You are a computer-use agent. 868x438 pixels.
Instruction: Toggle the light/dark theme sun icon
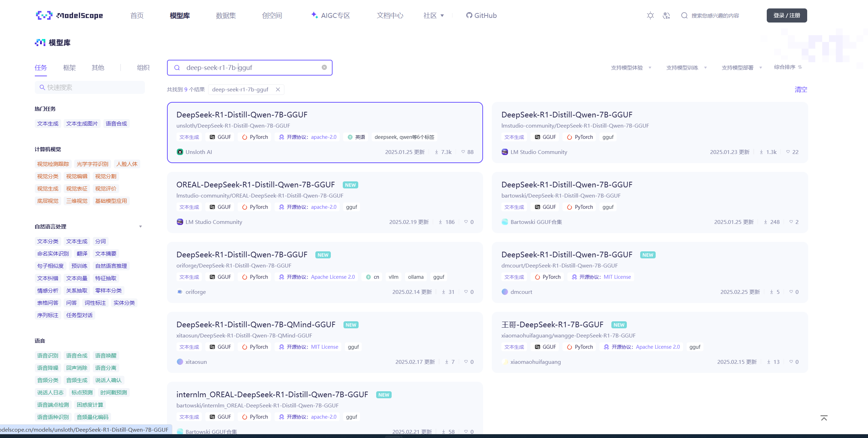coord(650,15)
